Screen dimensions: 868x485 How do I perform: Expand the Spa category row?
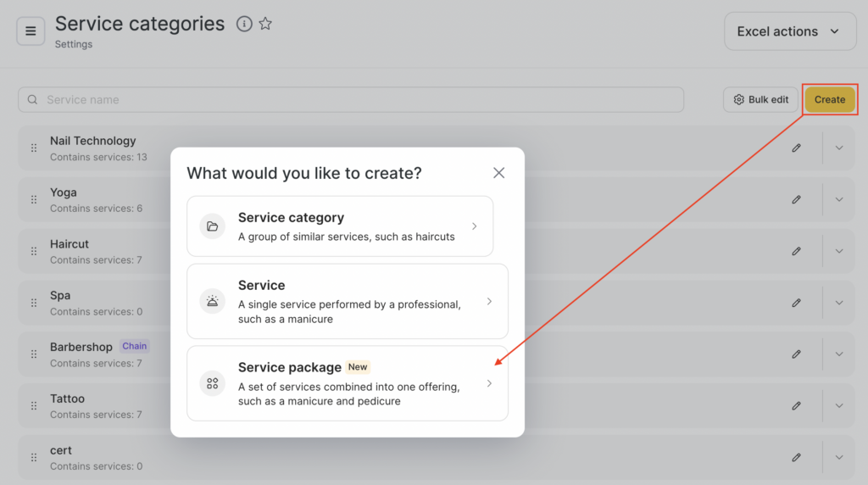click(839, 303)
